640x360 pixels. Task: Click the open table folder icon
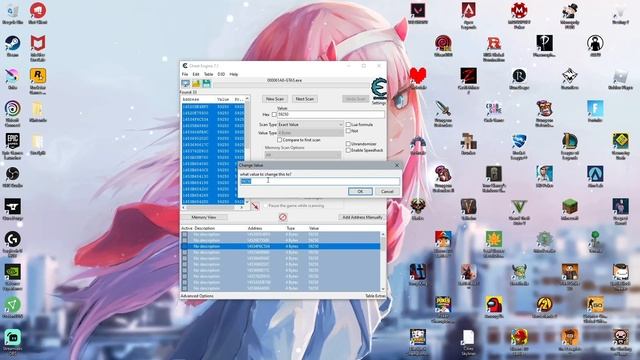click(x=196, y=84)
